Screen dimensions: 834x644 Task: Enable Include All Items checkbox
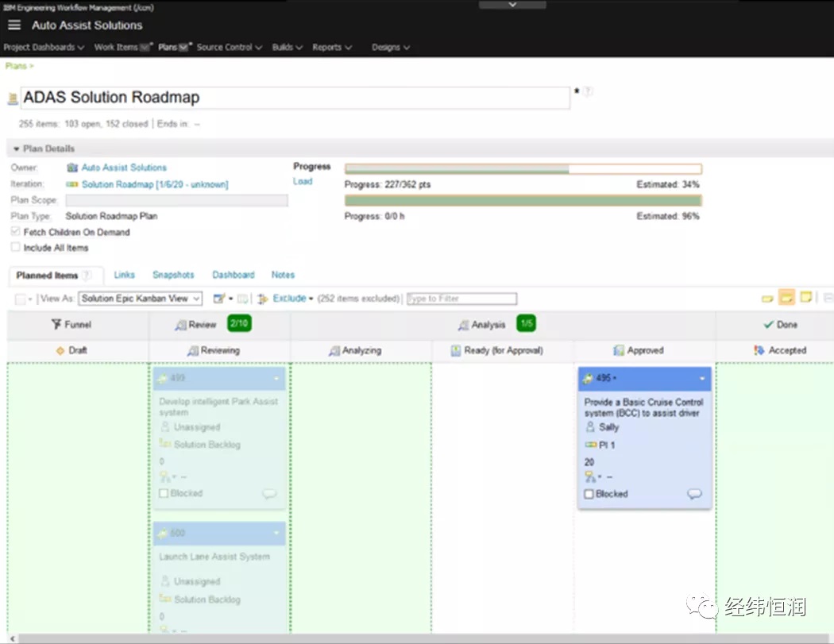tap(15, 247)
